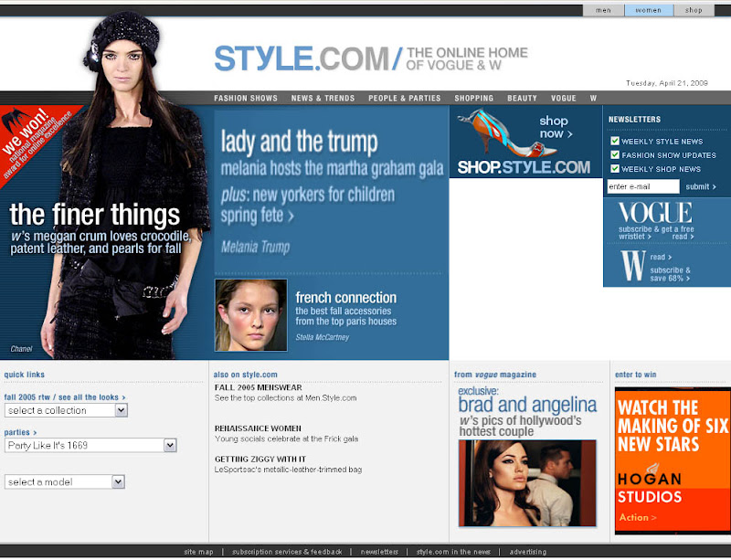Open 'brad and angelina' exclusive headline
Viewport: 731px width, 560px height.
(527, 405)
